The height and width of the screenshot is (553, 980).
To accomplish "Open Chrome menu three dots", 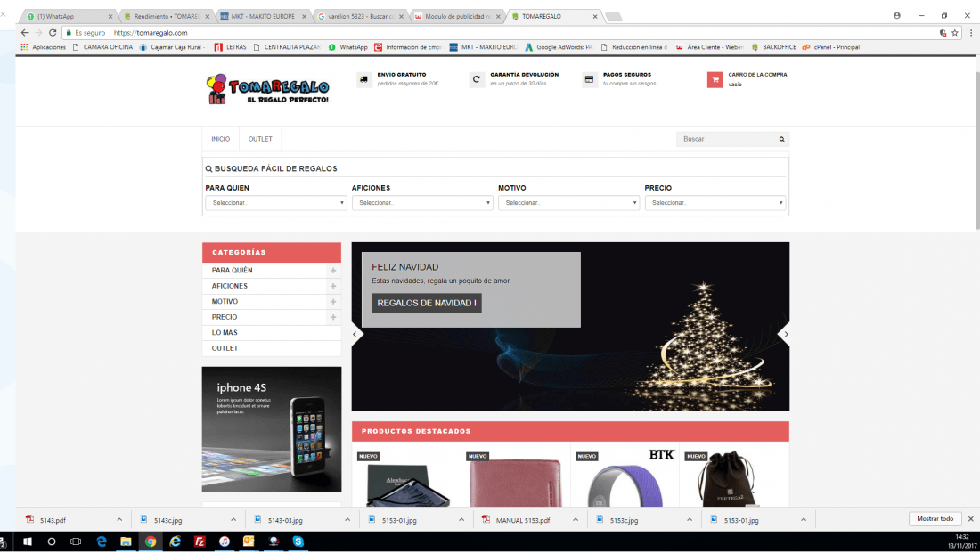I will [x=970, y=32].
